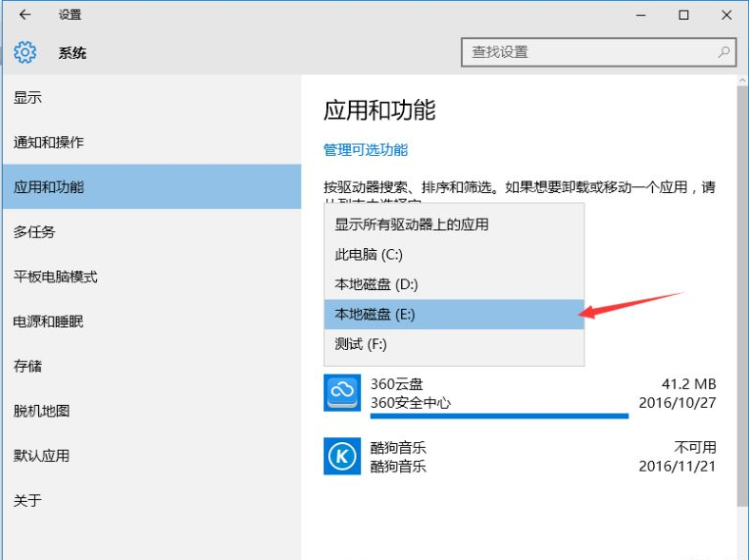The height and width of the screenshot is (560, 749).
Task: Switch to 平板电脑模式 settings
Action: pyautogui.click(x=55, y=277)
